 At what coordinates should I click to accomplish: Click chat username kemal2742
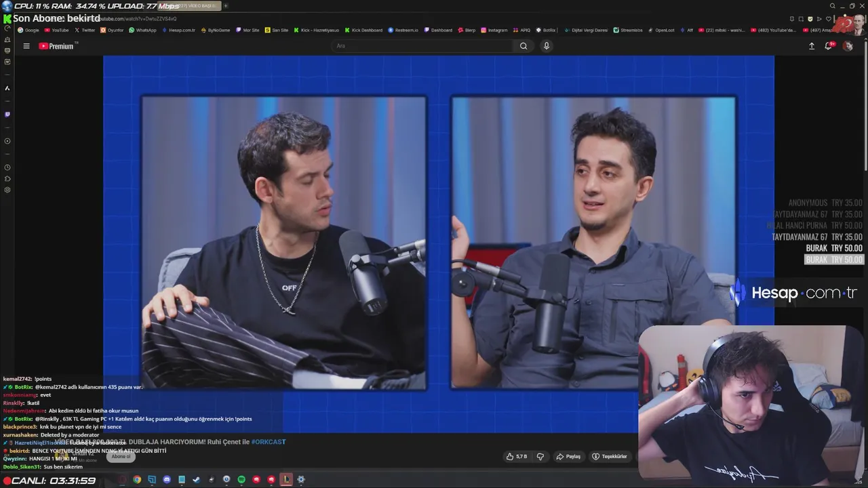18,379
